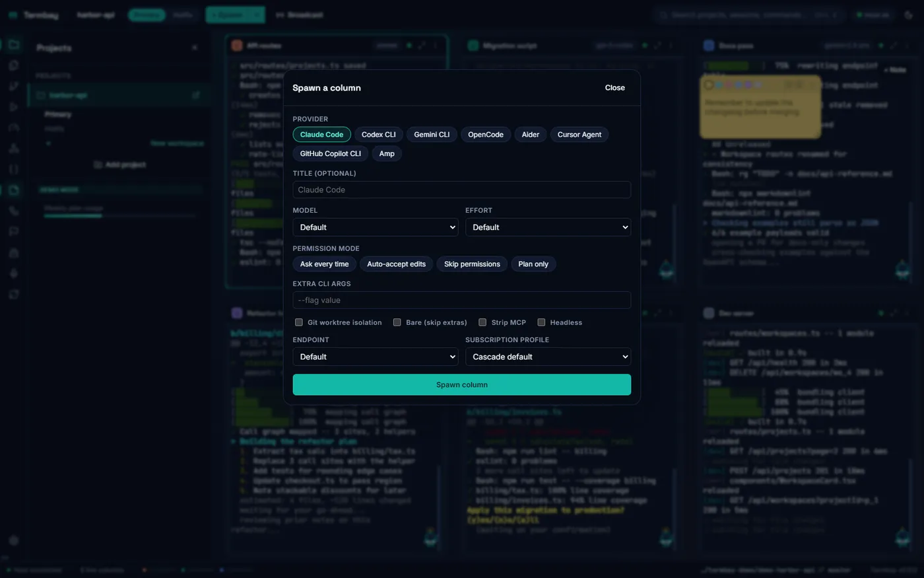Viewport: 924px width, 578px height.
Task: Pick the Amp provider chip
Action: (x=387, y=154)
